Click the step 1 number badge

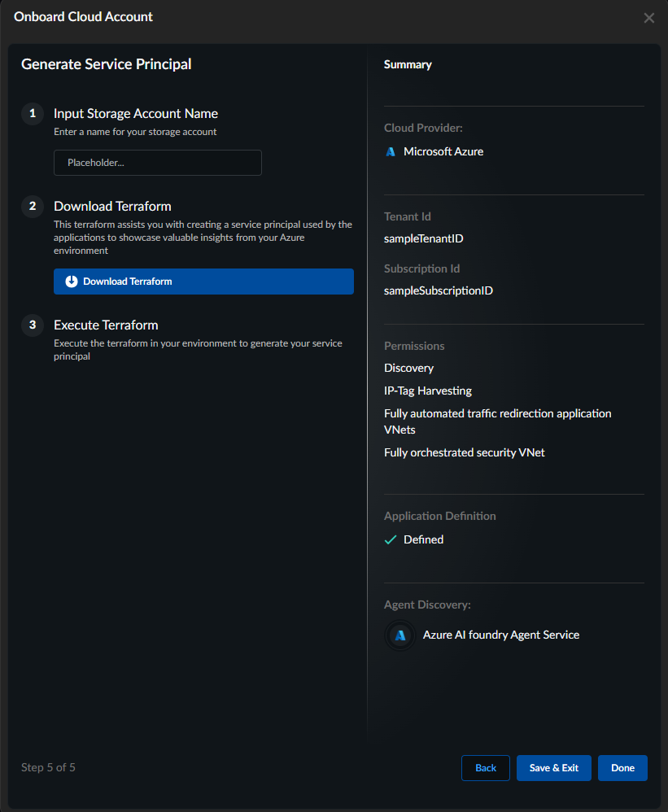click(x=33, y=114)
